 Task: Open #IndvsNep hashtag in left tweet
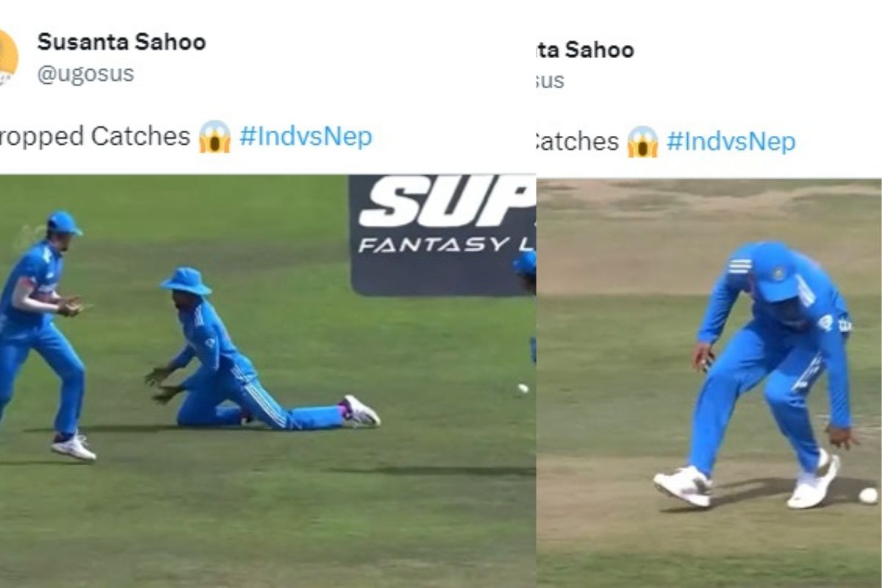[306, 137]
